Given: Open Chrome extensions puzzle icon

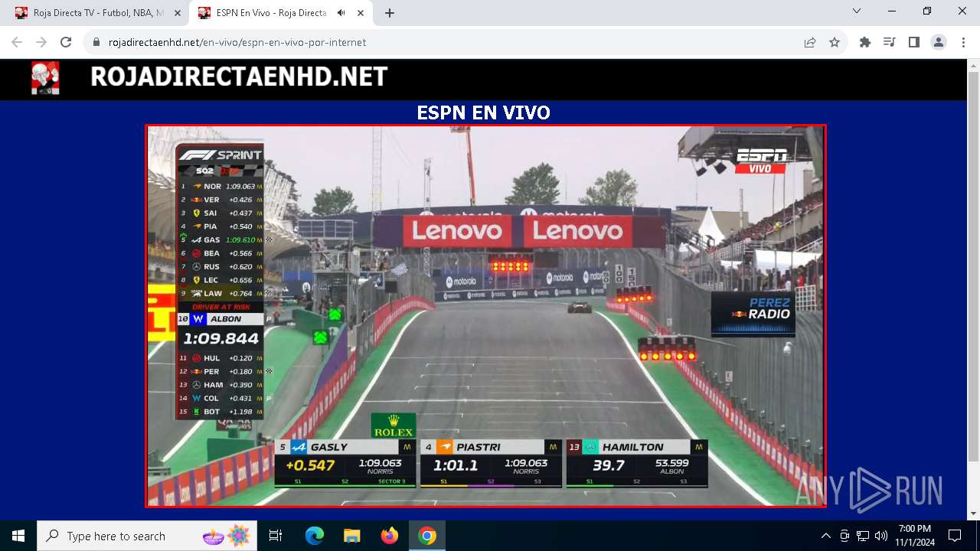Looking at the screenshot, I should 865,42.
